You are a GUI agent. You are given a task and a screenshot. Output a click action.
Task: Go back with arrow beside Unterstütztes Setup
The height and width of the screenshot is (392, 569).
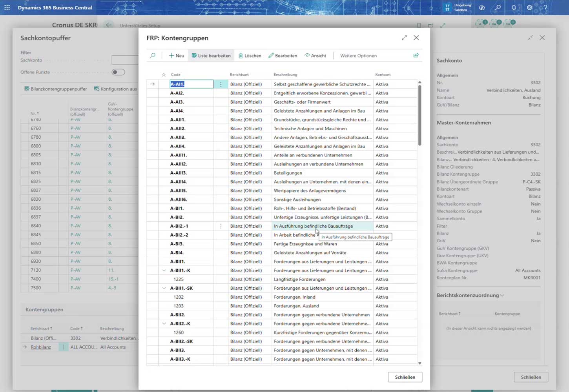click(109, 25)
